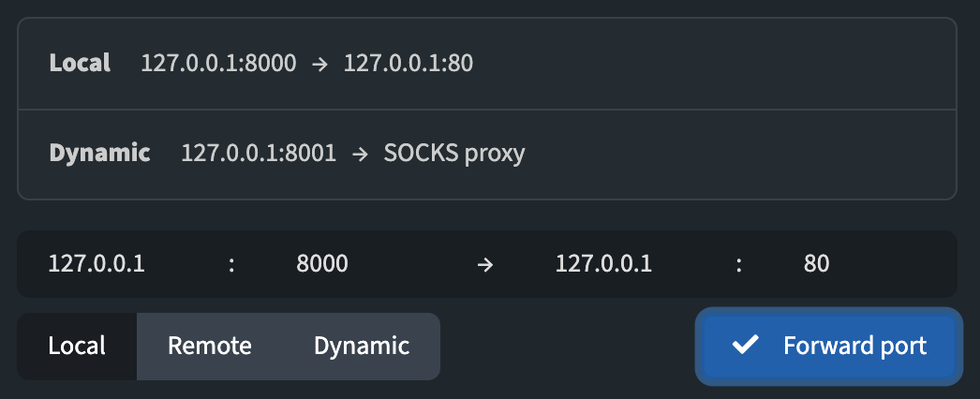The height and width of the screenshot is (399, 980).
Task: Click the checkmark icon on Forward port
Action: tap(746, 345)
